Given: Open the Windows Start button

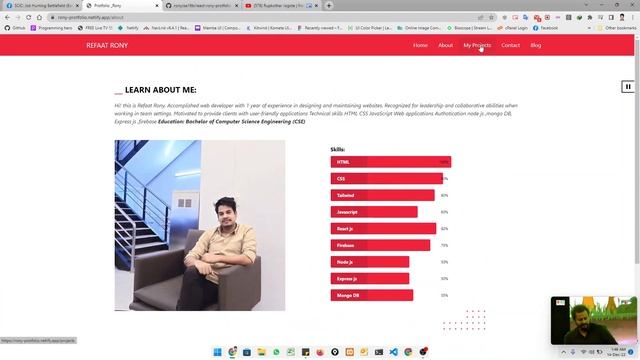Looking at the screenshot, I should 218,352.
